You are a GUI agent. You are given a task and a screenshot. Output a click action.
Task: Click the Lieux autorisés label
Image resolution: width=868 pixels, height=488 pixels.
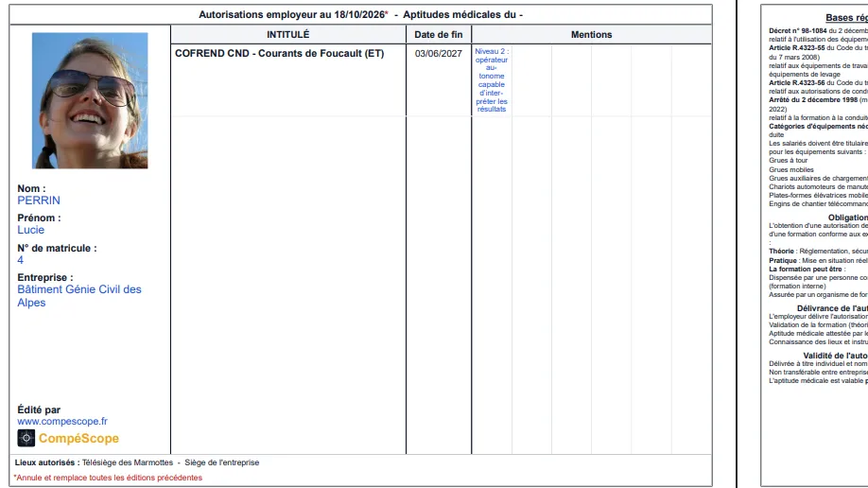pos(47,462)
